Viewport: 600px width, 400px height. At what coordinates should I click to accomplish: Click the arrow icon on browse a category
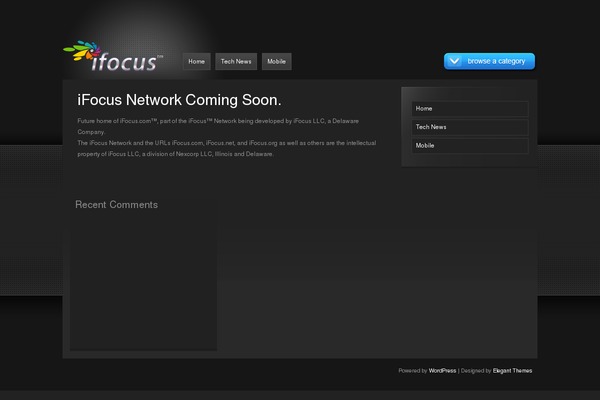454,61
